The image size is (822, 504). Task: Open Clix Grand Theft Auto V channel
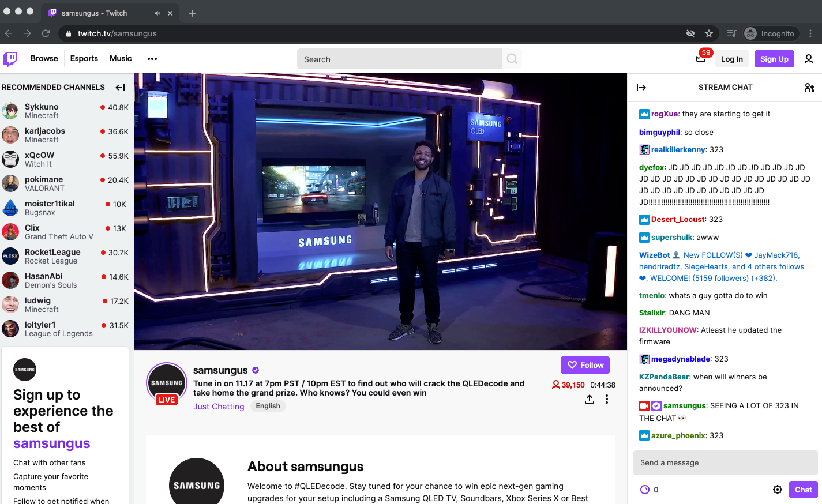tap(66, 232)
